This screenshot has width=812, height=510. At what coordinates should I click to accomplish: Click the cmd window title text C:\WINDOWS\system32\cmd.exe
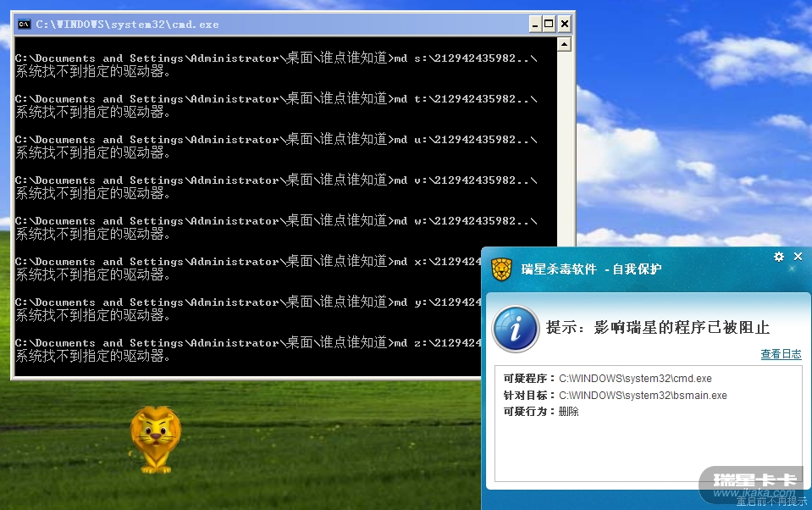coord(127,25)
